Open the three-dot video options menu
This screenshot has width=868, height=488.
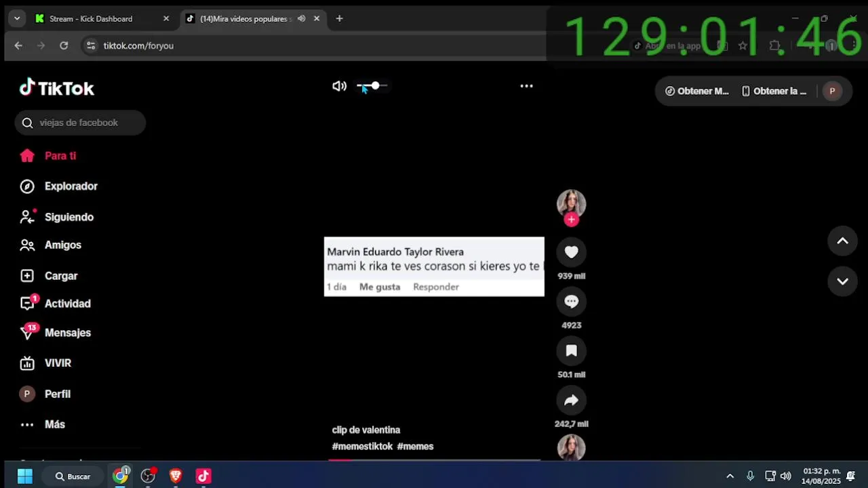(526, 86)
